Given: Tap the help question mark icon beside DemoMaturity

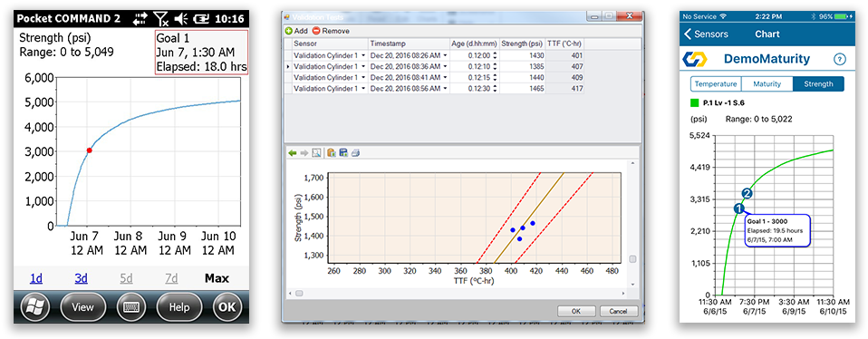Looking at the screenshot, I should (x=839, y=59).
